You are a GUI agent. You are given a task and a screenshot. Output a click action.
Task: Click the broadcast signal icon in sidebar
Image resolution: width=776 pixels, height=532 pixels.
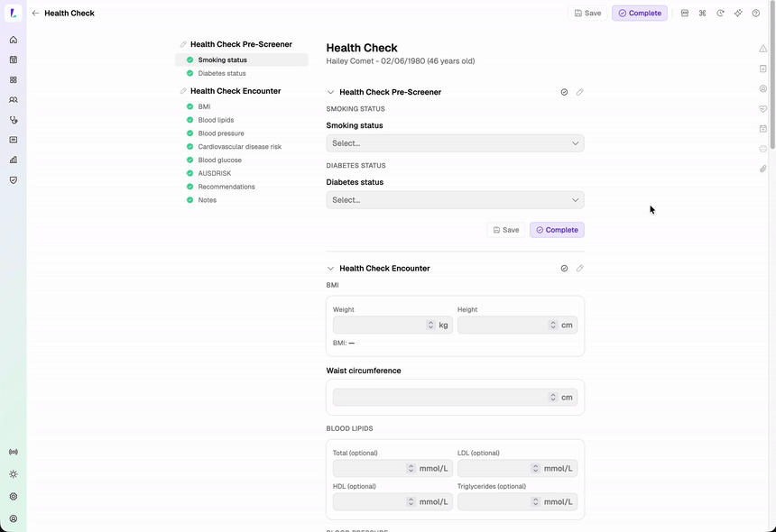tap(14, 452)
